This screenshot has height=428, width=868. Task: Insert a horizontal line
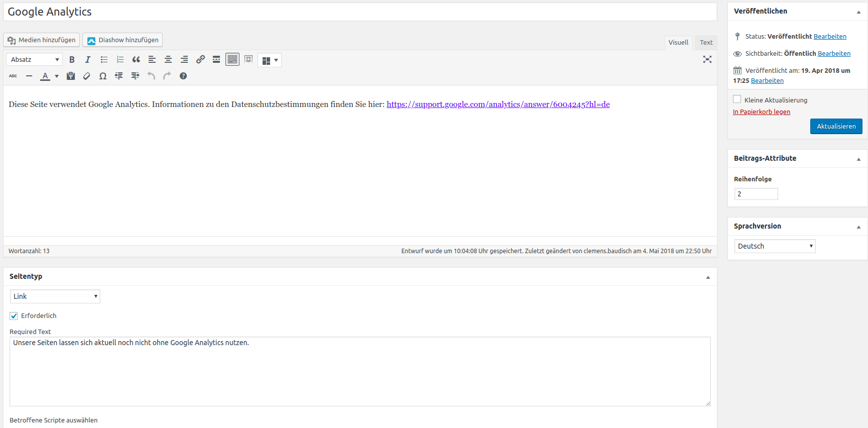29,76
